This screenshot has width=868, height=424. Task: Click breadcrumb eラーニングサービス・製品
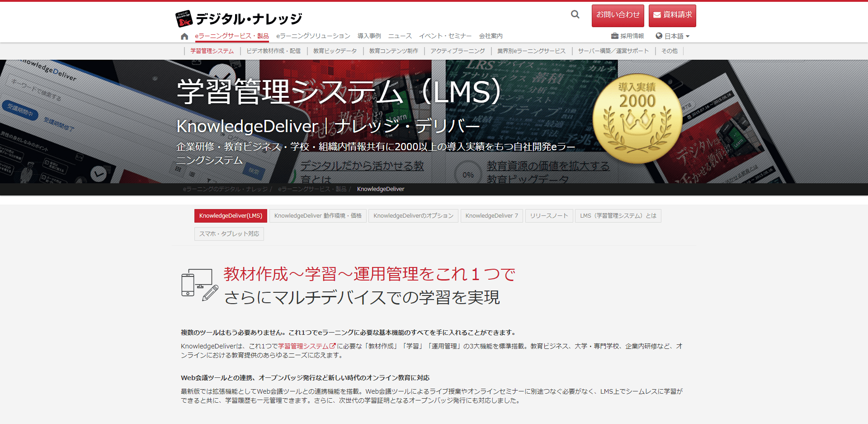pos(312,189)
